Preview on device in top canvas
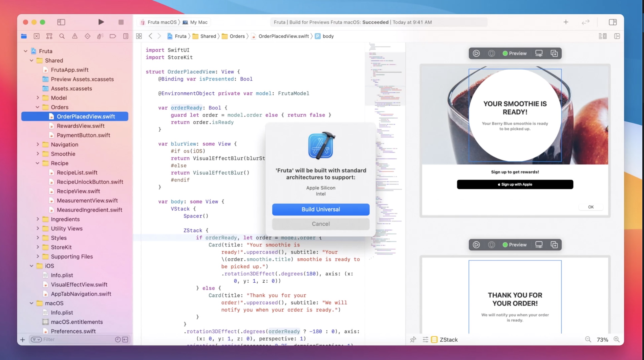 539,53
